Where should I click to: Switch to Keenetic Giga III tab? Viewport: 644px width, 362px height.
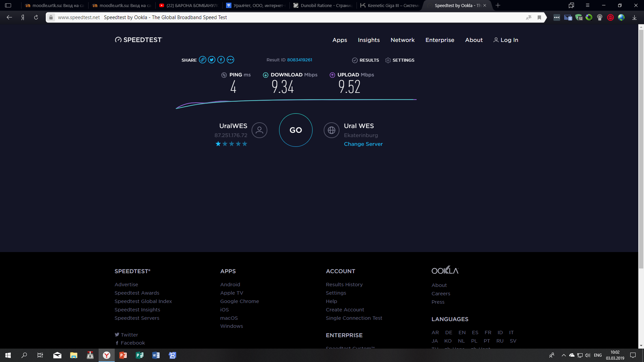point(390,5)
